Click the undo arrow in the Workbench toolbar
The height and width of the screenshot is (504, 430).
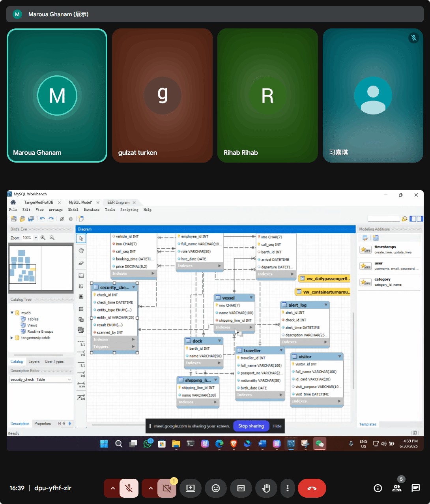click(x=42, y=219)
